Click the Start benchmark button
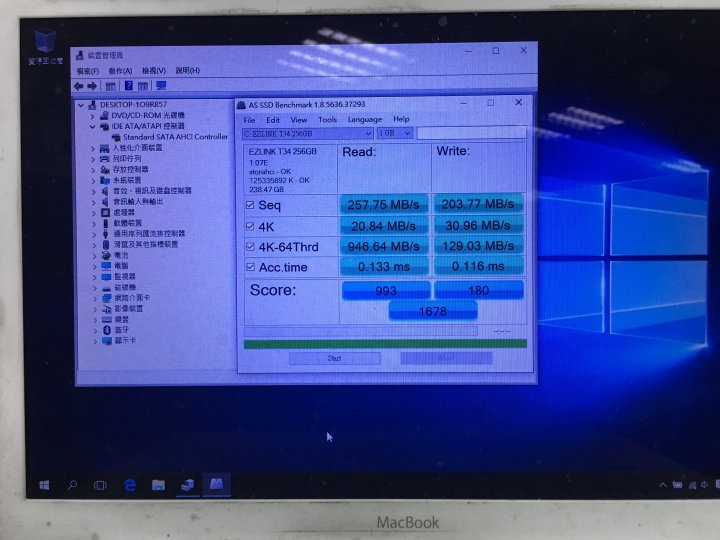This screenshot has width=720, height=540. (x=335, y=358)
